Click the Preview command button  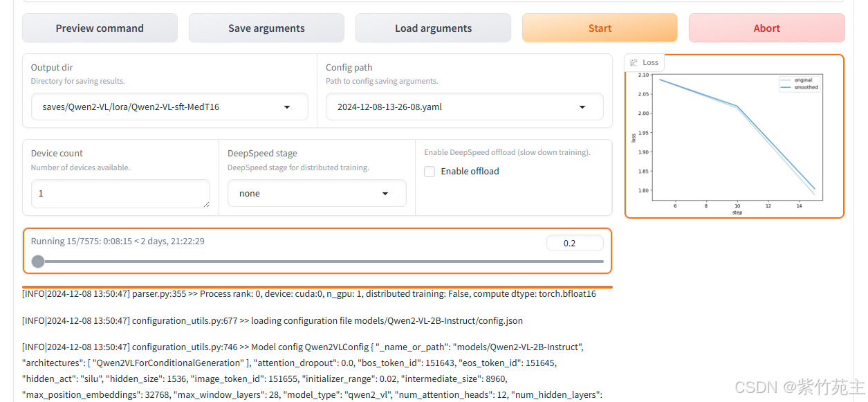(x=100, y=28)
